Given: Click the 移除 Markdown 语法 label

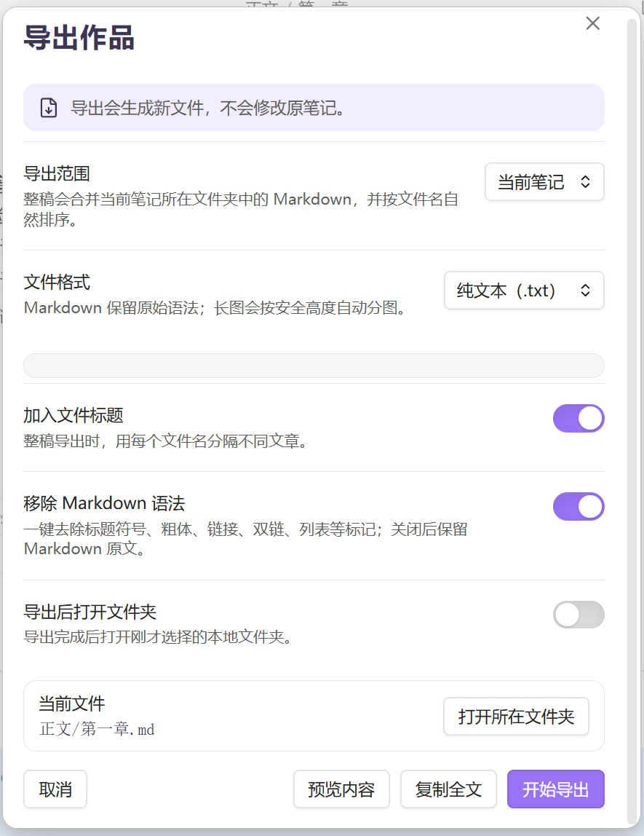Looking at the screenshot, I should (104, 503).
